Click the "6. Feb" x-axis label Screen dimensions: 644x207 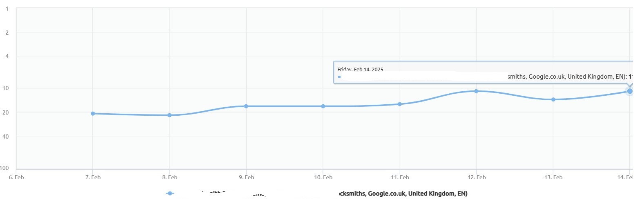point(16,177)
